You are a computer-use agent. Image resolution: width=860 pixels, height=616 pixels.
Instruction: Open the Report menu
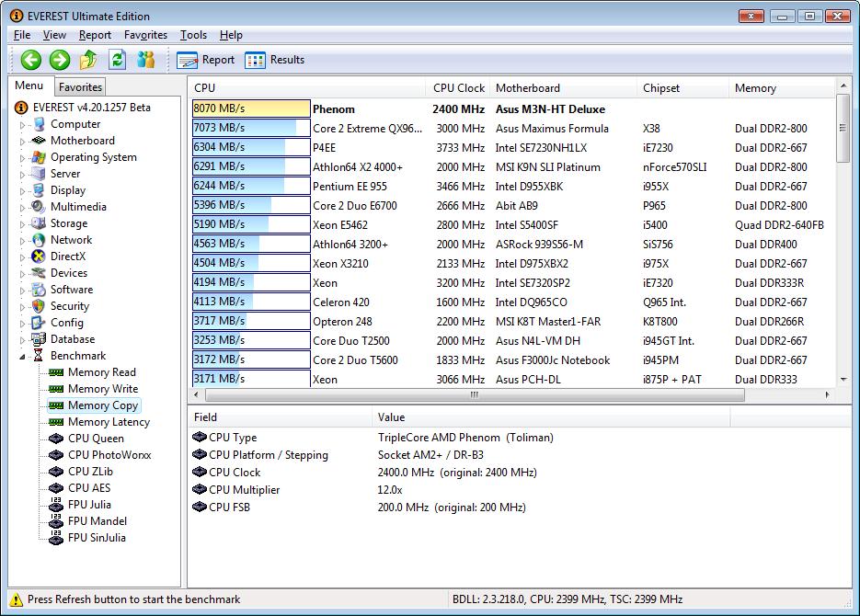pos(95,35)
